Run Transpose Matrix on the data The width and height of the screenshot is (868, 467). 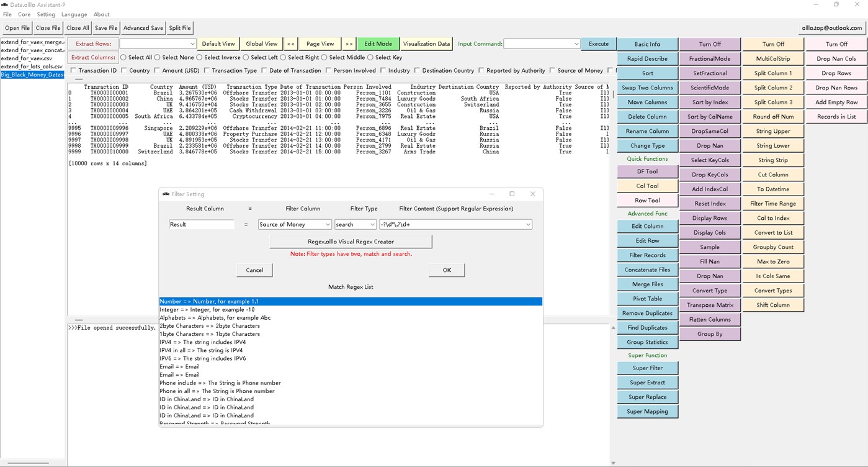(x=710, y=304)
